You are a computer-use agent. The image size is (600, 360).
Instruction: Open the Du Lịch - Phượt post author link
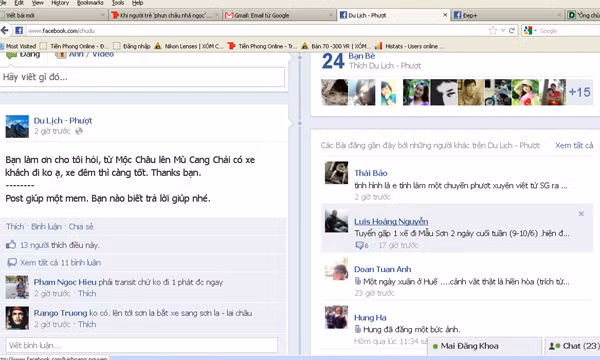coord(63,121)
